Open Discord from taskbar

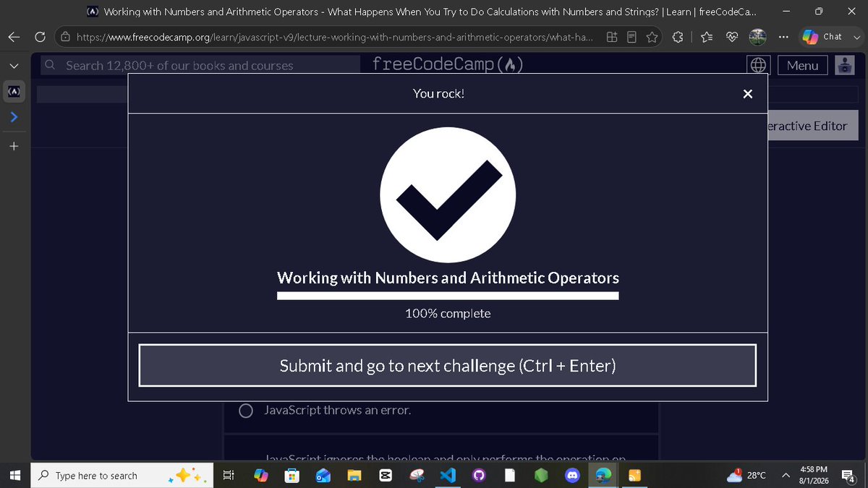point(572,475)
